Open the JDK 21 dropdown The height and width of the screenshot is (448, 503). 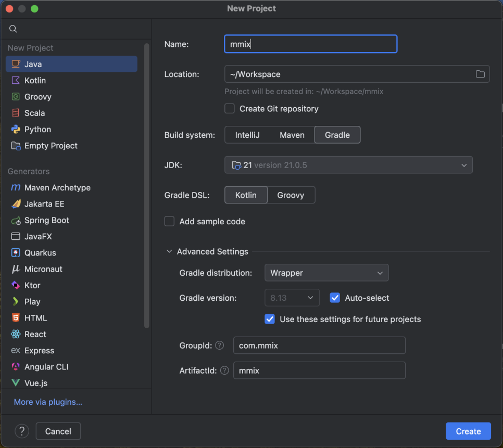click(x=348, y=165)
